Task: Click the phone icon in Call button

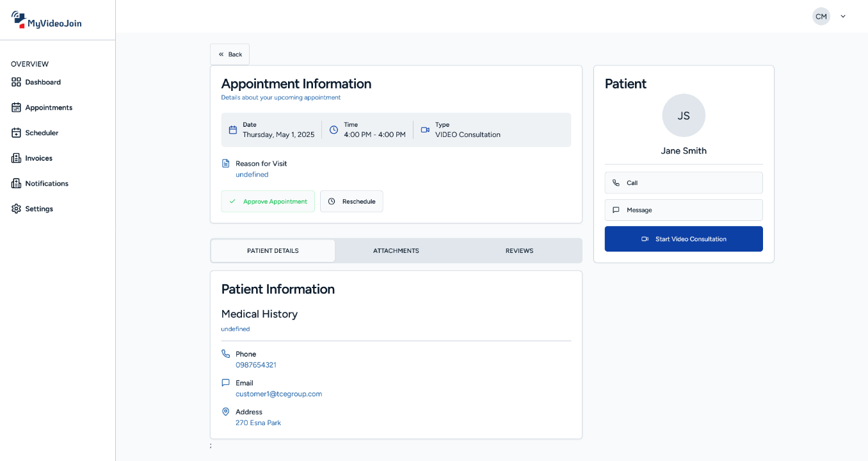Action: click(x=616, y=182)
